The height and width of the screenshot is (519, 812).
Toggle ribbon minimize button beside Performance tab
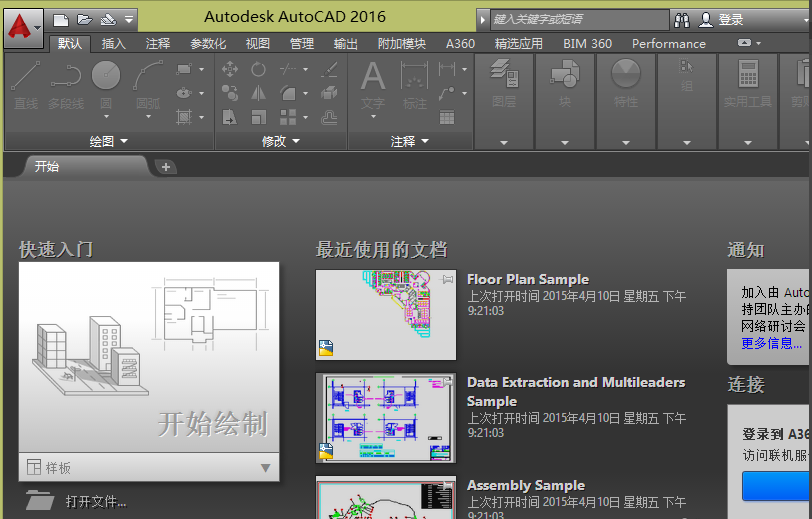[744, 43]
